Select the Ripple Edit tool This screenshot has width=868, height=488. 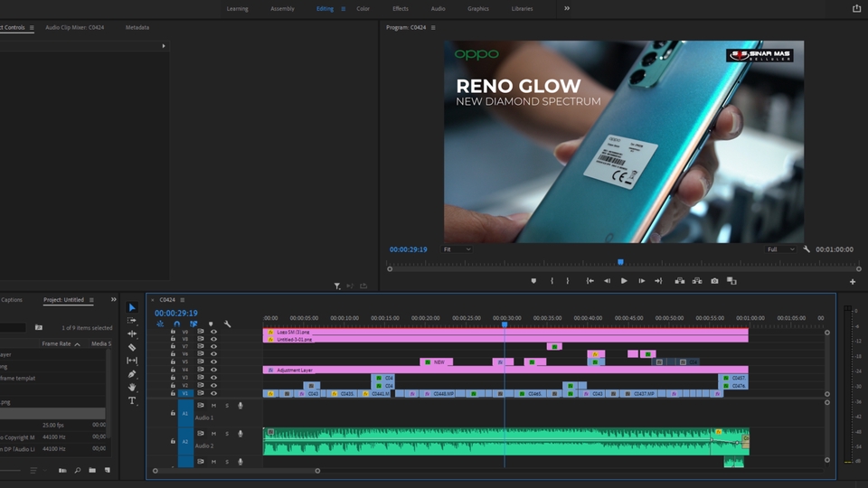coord(132,333)
